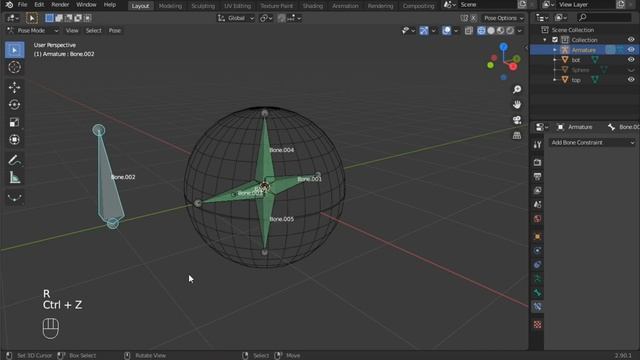Collapse the Collection tree item
The image size is (640, 360).
tap(545, 40)
